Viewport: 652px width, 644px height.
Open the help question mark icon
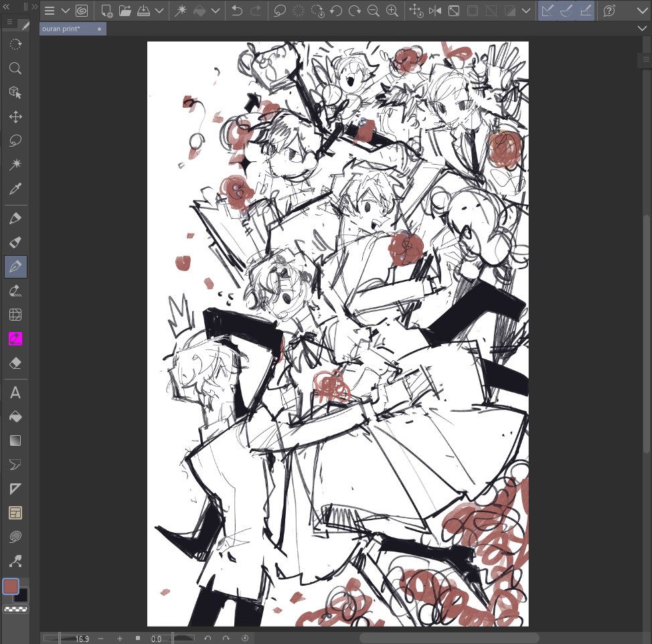coord(608,11)
